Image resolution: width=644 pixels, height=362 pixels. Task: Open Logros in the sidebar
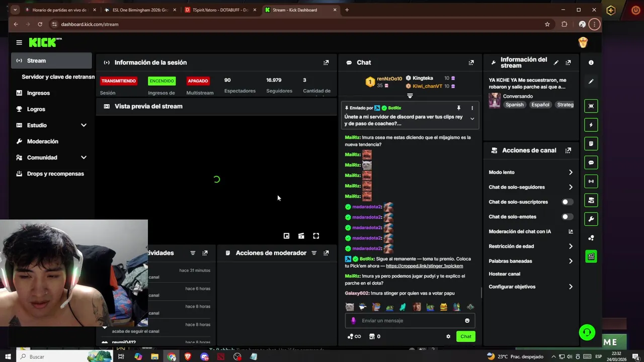tap(36, 109)
